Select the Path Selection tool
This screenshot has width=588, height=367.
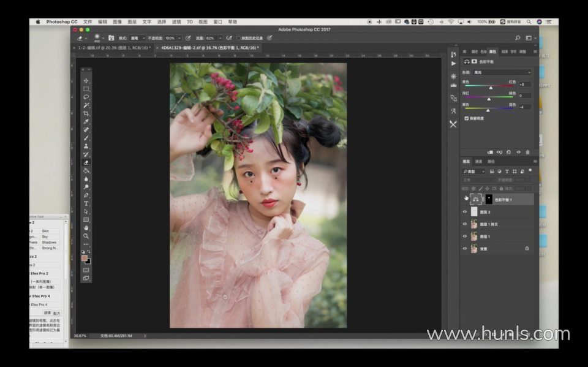coord(86,211)
